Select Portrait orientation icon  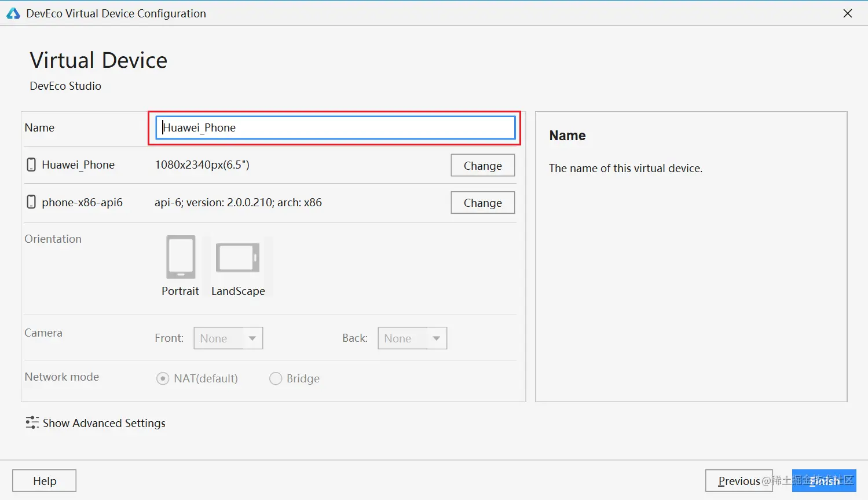tap(181, 257)
